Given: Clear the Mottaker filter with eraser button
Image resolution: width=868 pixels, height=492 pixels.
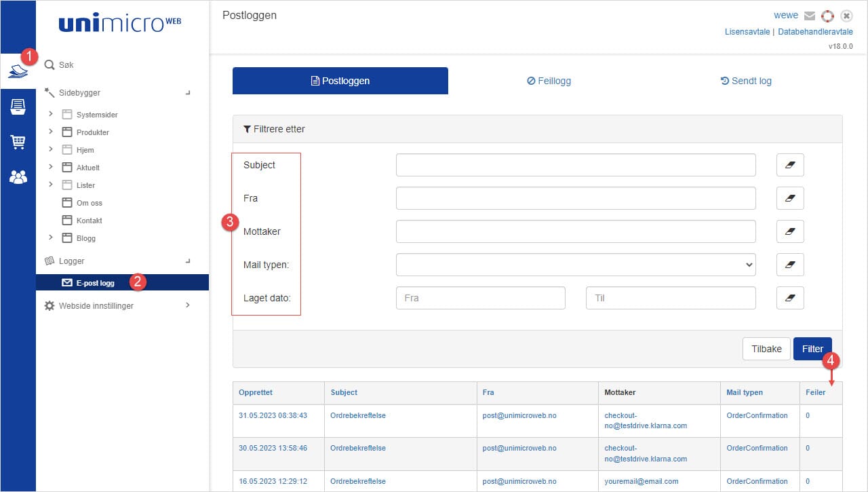Looking at the screenshot, I should (x=790, y=231).
